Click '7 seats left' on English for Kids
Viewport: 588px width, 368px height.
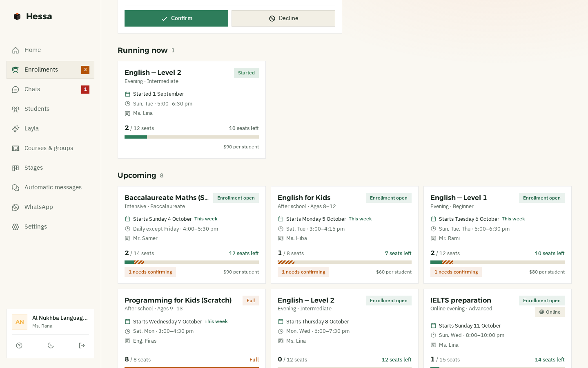398,254
